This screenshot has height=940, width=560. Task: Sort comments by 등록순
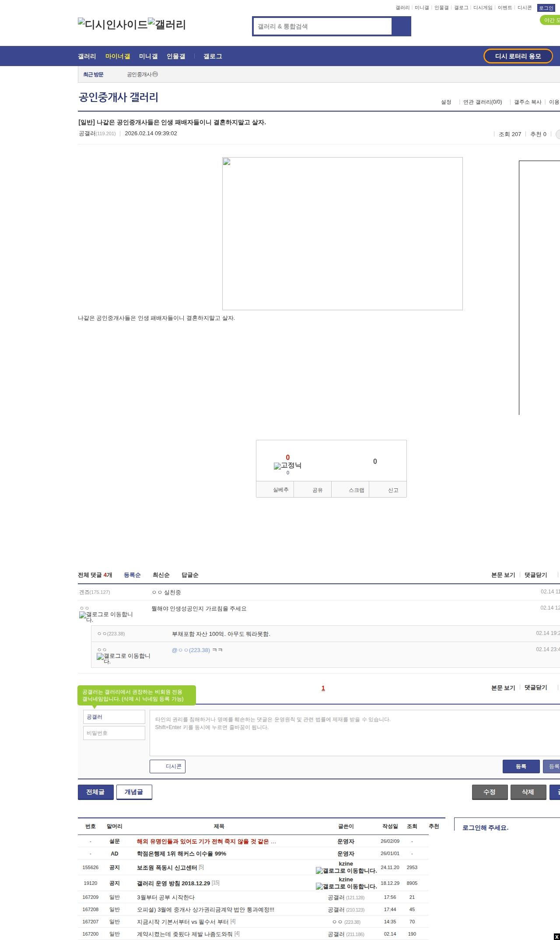pos(132,575)
